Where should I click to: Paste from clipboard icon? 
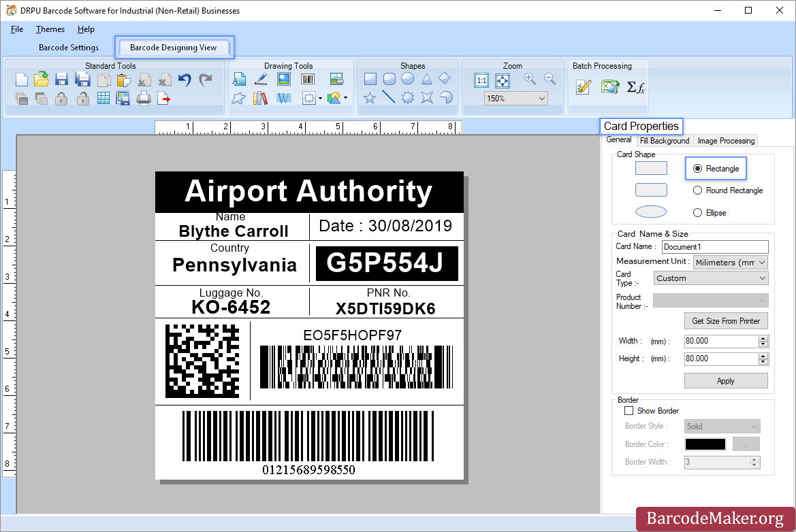pos(123,80)
